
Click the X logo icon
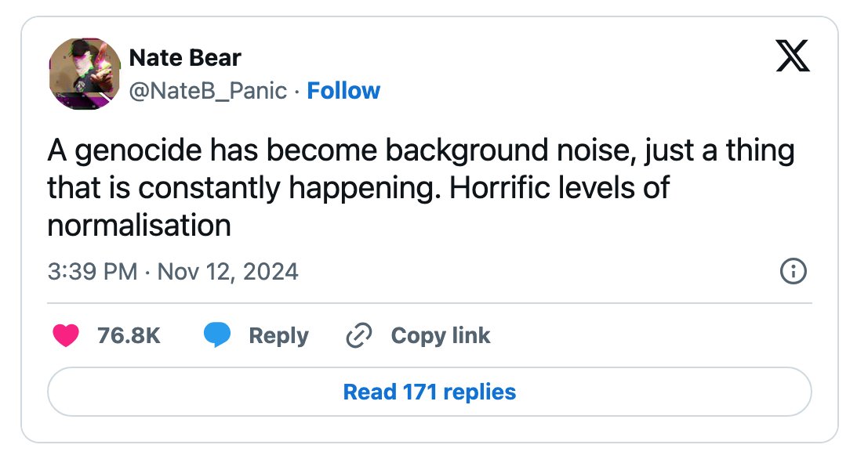click(792, 56)
